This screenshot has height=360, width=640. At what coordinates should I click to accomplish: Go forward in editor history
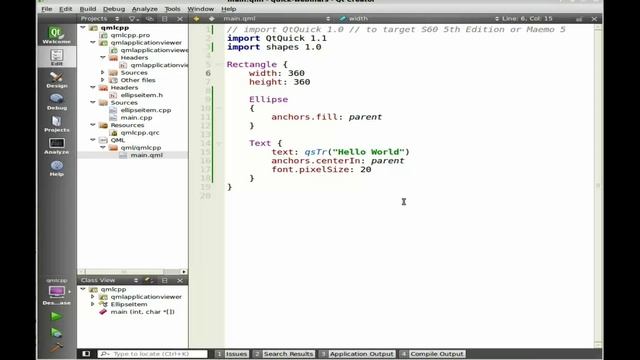coord(211,19)
